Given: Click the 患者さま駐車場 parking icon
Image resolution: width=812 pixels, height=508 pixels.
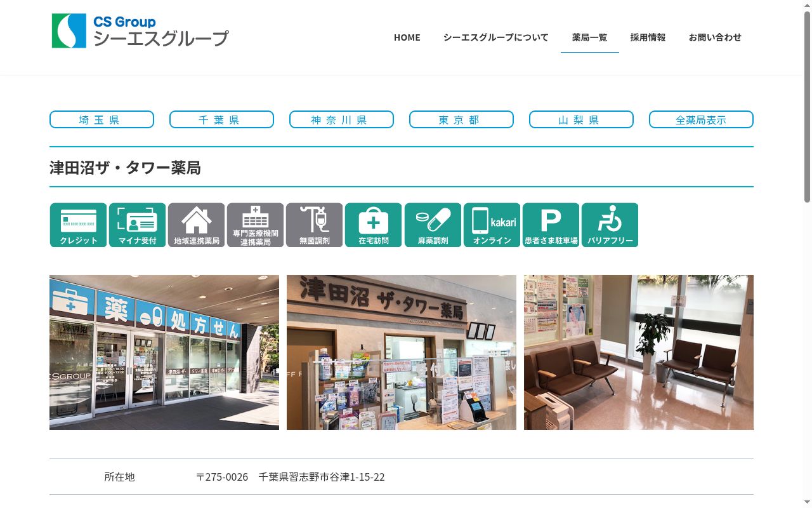Looking at the screenshot, I should (551, 225).
